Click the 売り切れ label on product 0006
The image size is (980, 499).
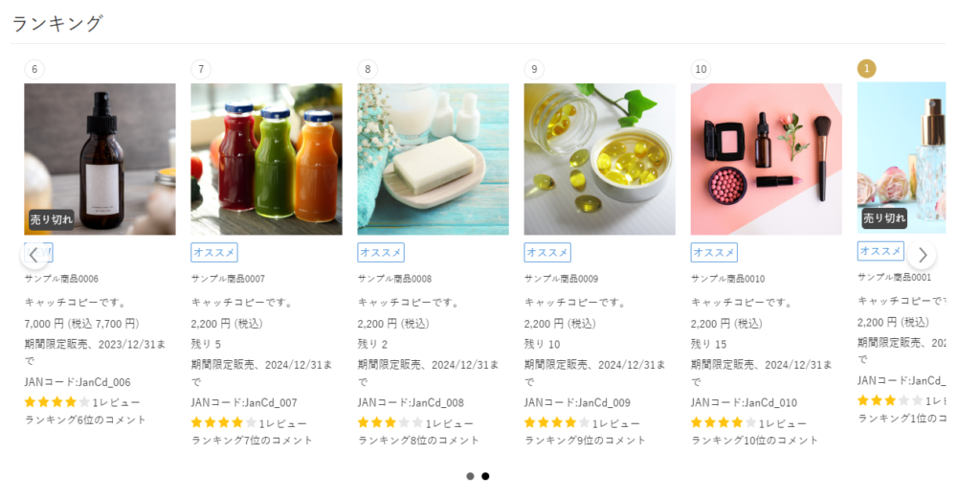(x=51, y=219)
